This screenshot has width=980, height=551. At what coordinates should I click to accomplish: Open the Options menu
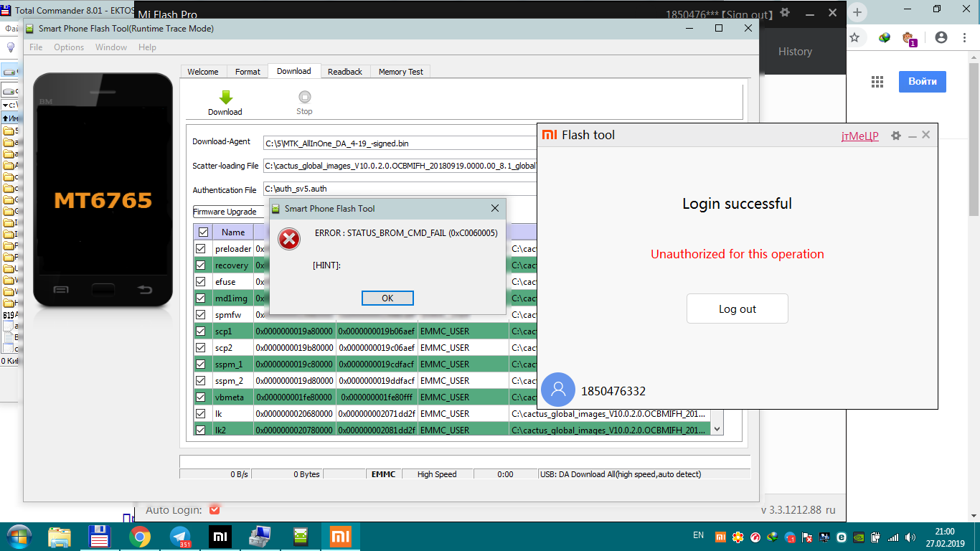pos(69,47)
